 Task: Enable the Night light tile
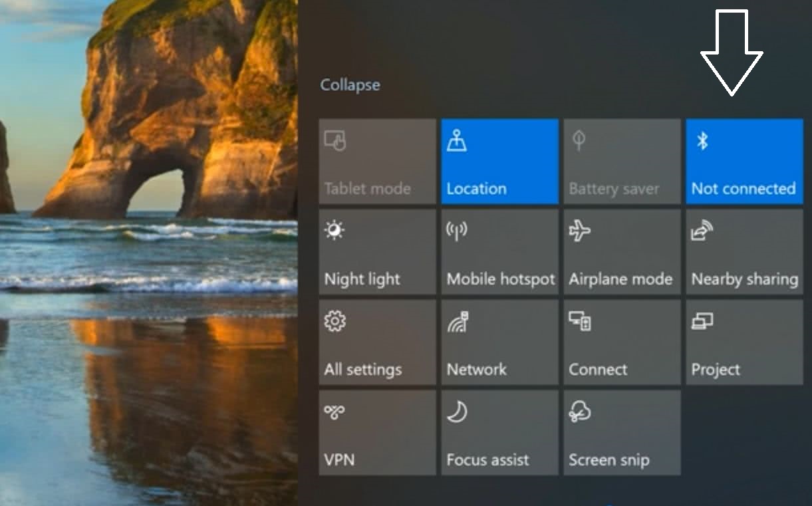click(x=377, y=252)
